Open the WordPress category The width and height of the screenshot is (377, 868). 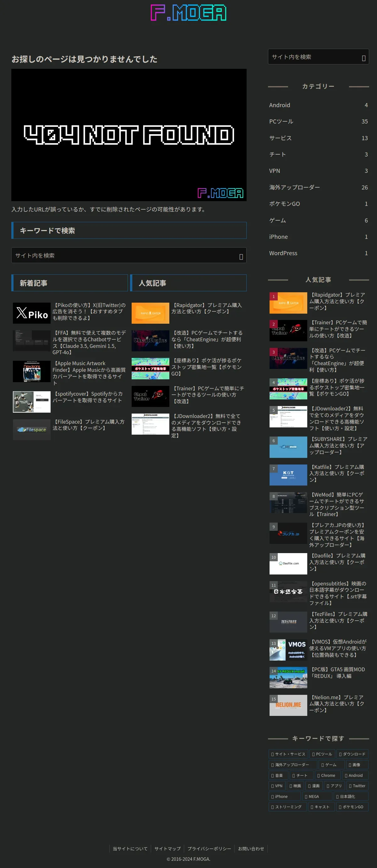click(x=318, y=253)
